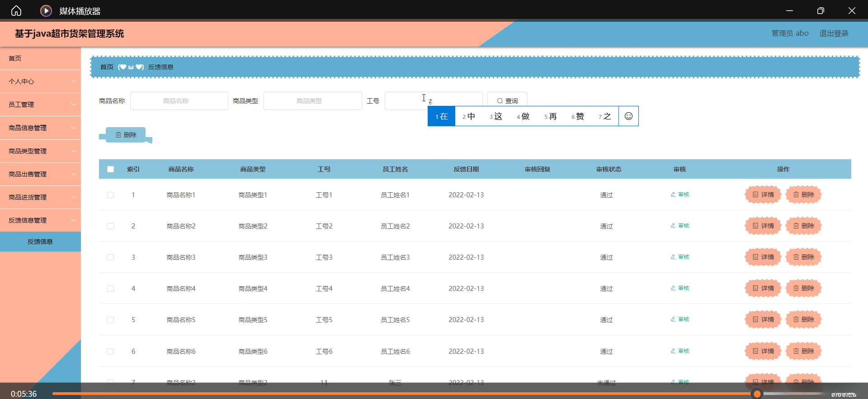The image size is (868, 399).
Task: Choose IME candidate 1 在
Action: (x=442, y=116)
